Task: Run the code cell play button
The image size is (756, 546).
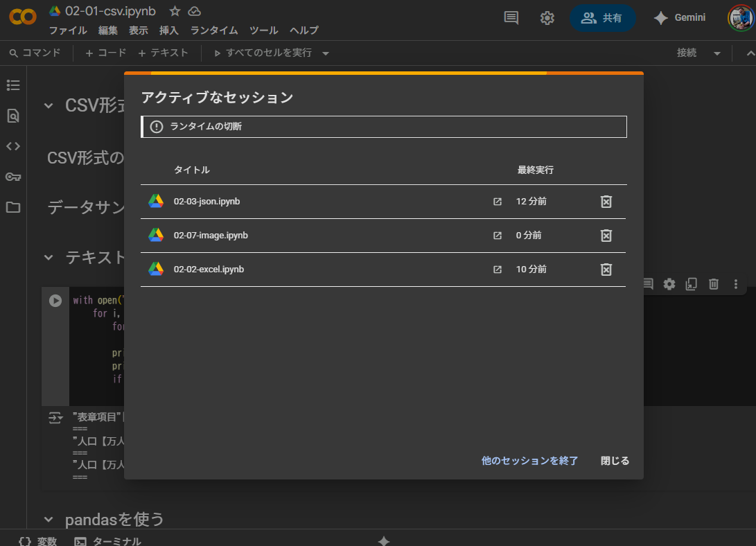Action: tap(55, 301)
